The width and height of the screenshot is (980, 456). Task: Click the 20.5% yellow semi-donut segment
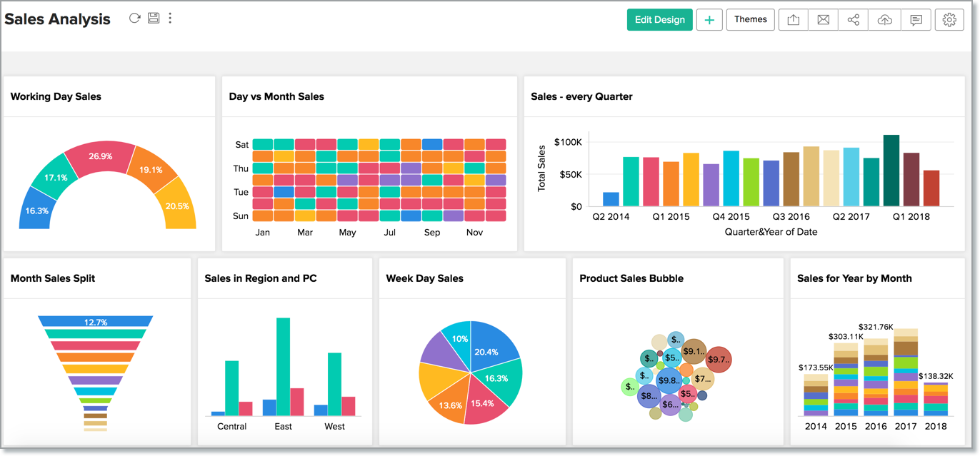tap(176, 206)
